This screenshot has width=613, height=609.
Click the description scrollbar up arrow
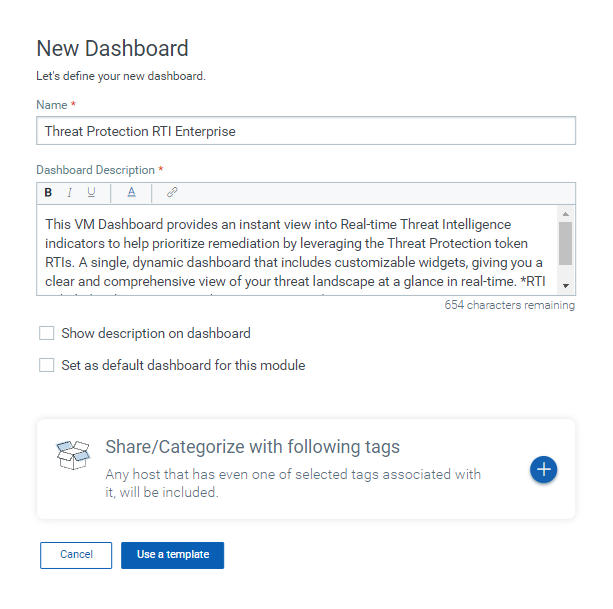click(565, 214)
